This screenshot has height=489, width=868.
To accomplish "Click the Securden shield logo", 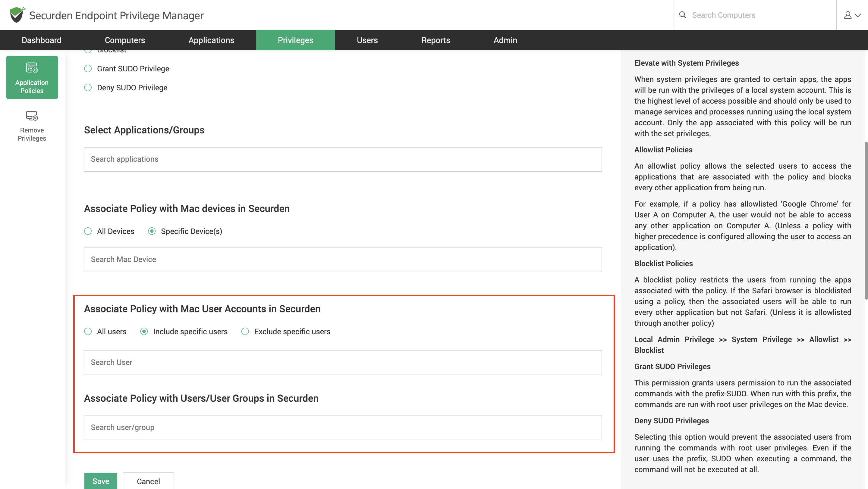I will [x=17, y=15].
